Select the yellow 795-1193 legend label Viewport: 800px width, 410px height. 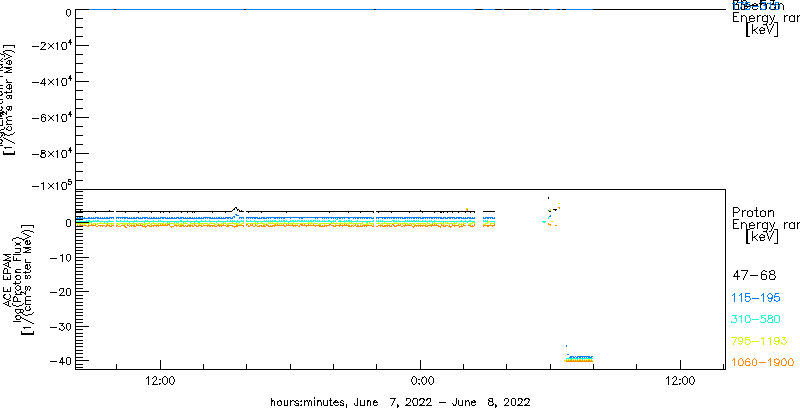click(x=760, y=341)
